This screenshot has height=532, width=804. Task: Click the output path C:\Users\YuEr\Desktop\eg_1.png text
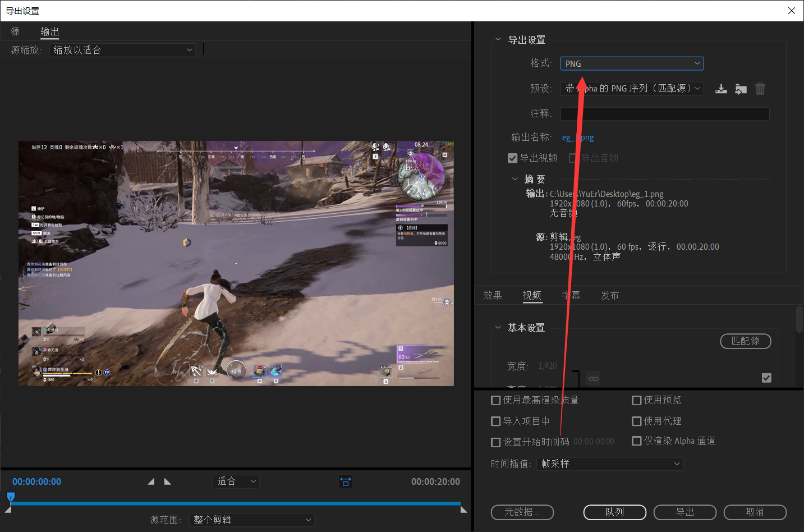click(607, 194)
